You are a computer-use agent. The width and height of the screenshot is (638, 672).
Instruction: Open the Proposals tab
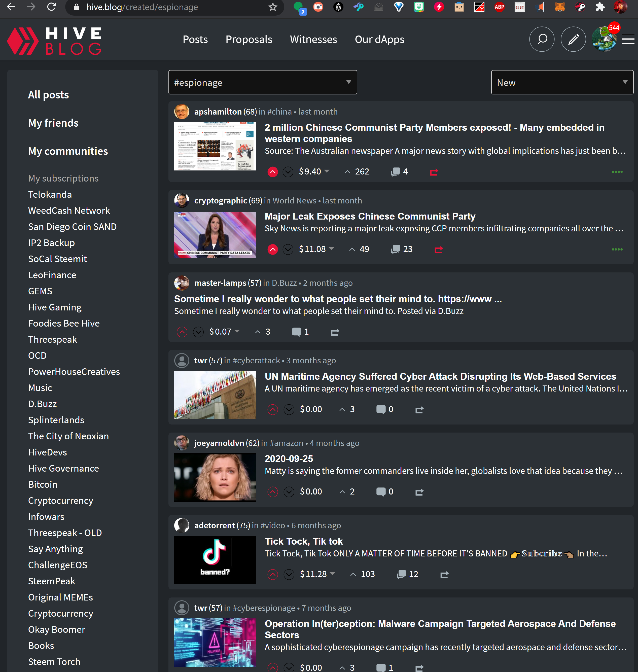[249, 39]
